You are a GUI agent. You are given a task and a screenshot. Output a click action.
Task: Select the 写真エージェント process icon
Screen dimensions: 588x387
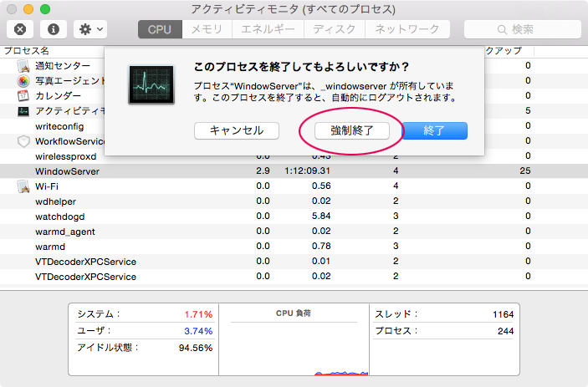[23, 81]
